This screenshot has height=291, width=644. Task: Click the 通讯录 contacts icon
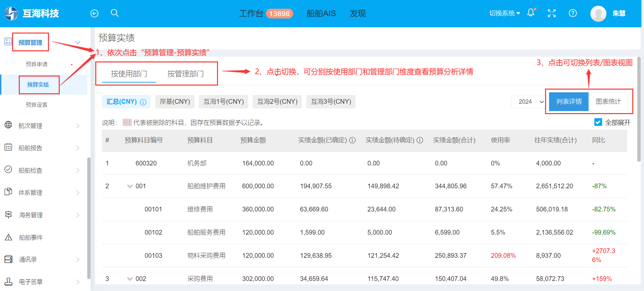click(x=8, y=259)
